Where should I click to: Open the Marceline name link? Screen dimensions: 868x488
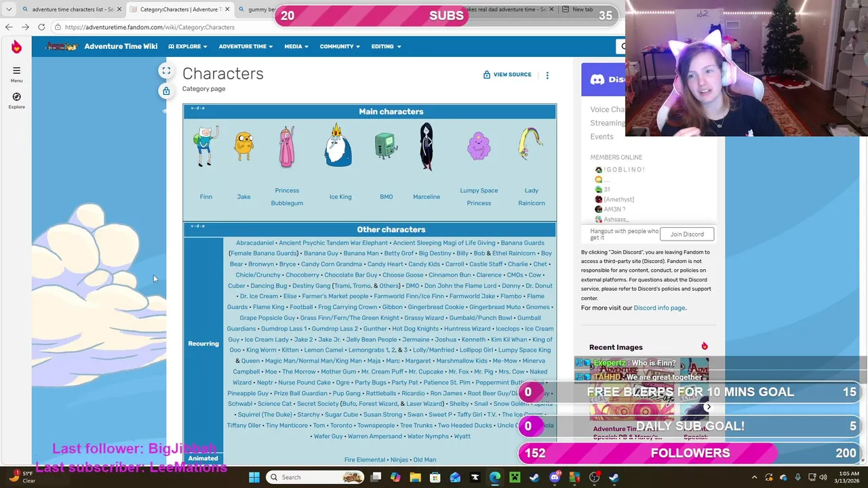pos(427,197)
